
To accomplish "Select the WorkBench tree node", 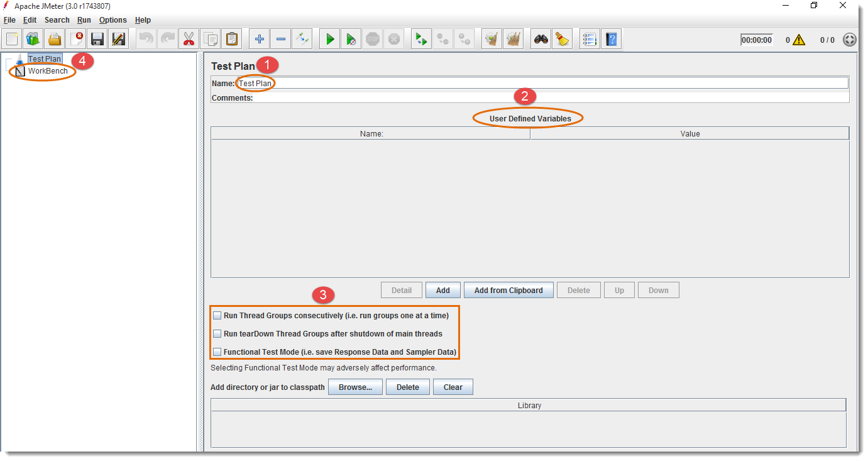I will (x=48, y=71).
